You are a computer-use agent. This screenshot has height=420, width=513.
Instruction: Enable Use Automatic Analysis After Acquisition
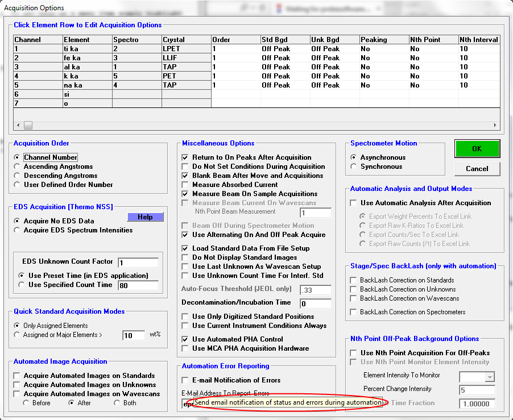point(354,203)
